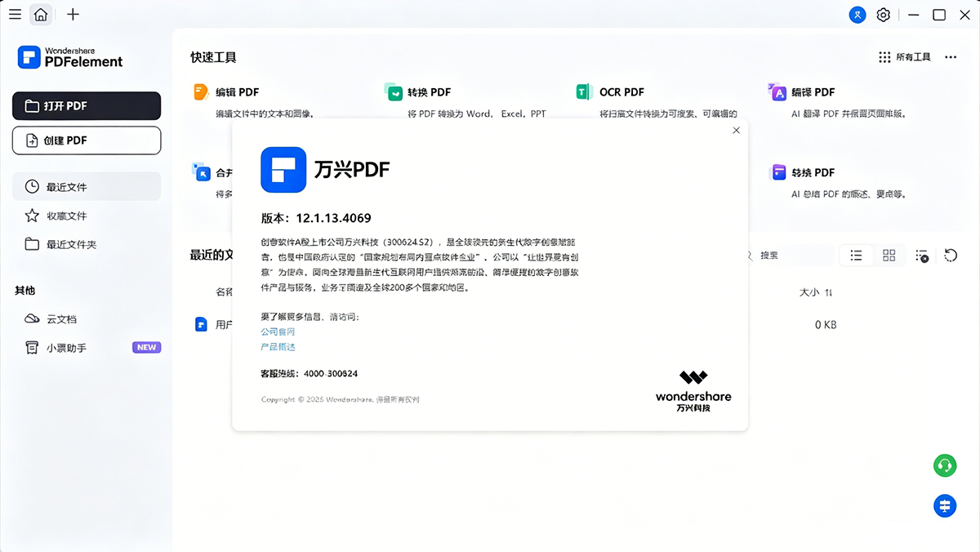Click the 0 KB file size cell
This screenshot has height=552, width=980.
826,325
